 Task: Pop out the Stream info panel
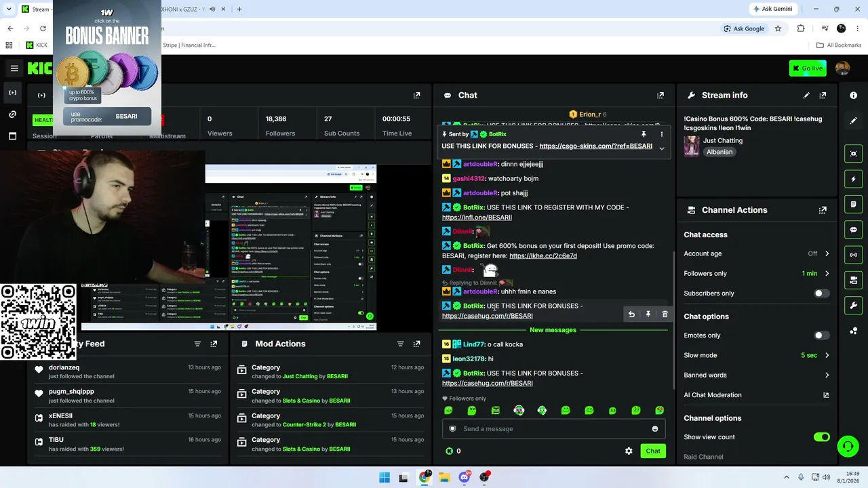[823, 96]
